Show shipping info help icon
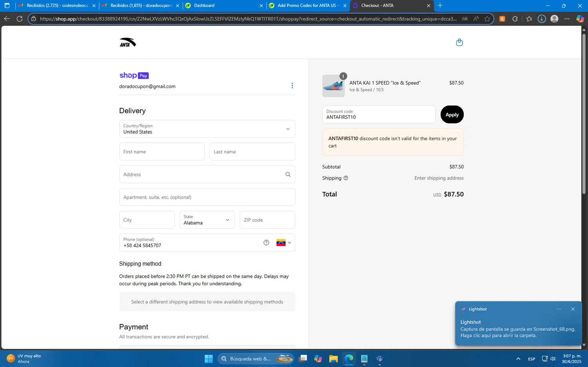Image resolution: width=588 pixels, height=367 pixels. pos(346,178)
